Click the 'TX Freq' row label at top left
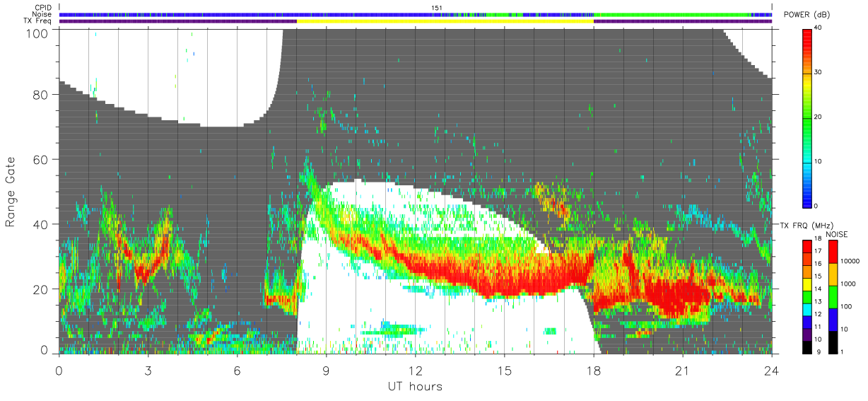This screenshot has width=868, height=401. point(38,21)
